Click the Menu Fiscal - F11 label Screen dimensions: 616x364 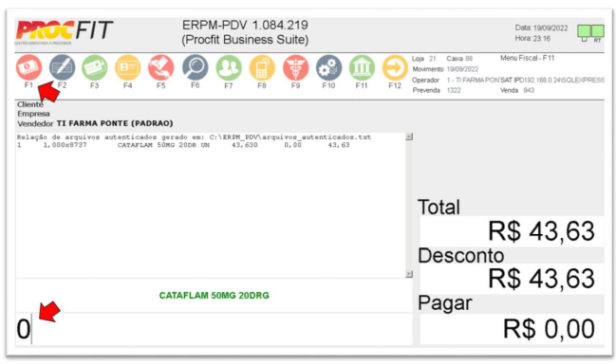coord(527,58)
